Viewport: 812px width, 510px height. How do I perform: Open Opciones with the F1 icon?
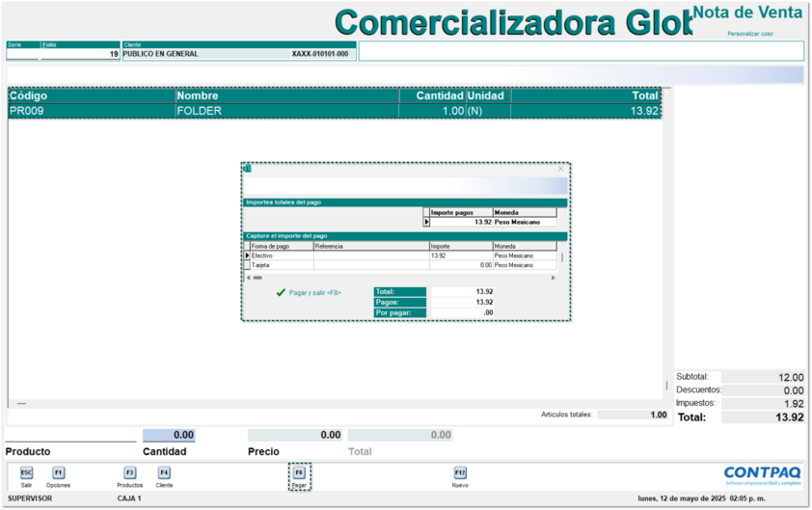tap(58, 473)
